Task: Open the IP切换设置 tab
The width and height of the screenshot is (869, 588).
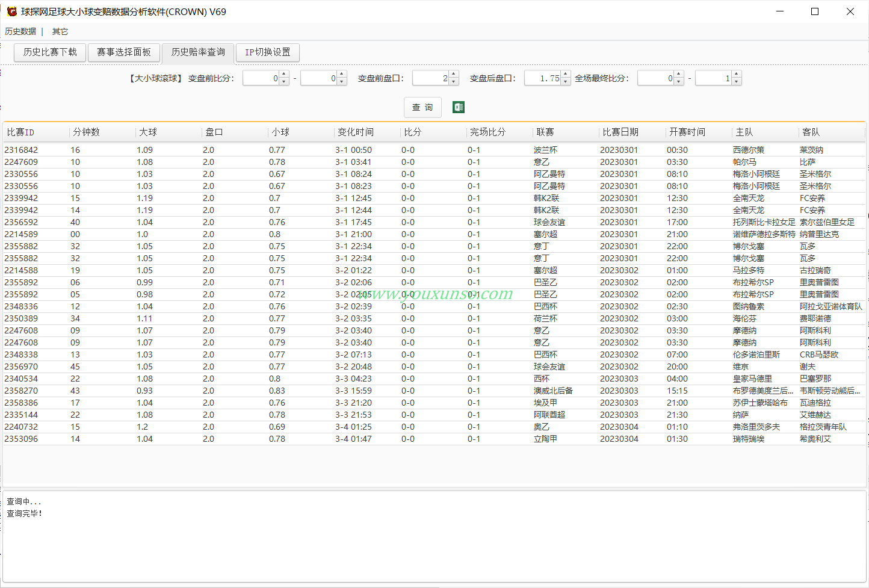Action: tap(268, 52)
